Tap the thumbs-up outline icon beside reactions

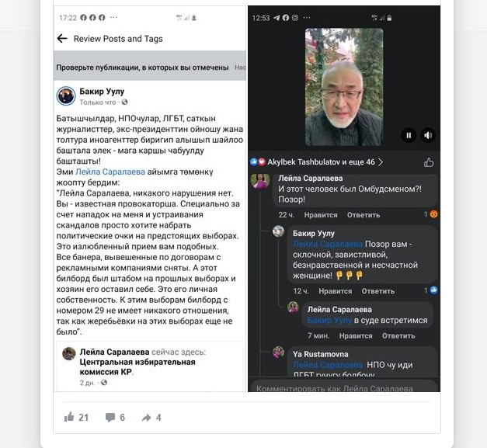[x=429, y=162]
